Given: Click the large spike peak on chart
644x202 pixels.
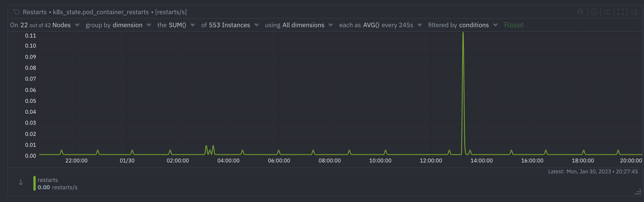Looking at the screenshot, I should point(463,33).
